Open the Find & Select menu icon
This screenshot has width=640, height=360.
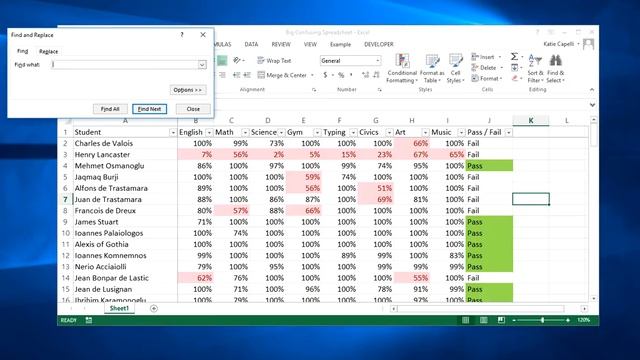pyautogui.click(x=555, y=61)
